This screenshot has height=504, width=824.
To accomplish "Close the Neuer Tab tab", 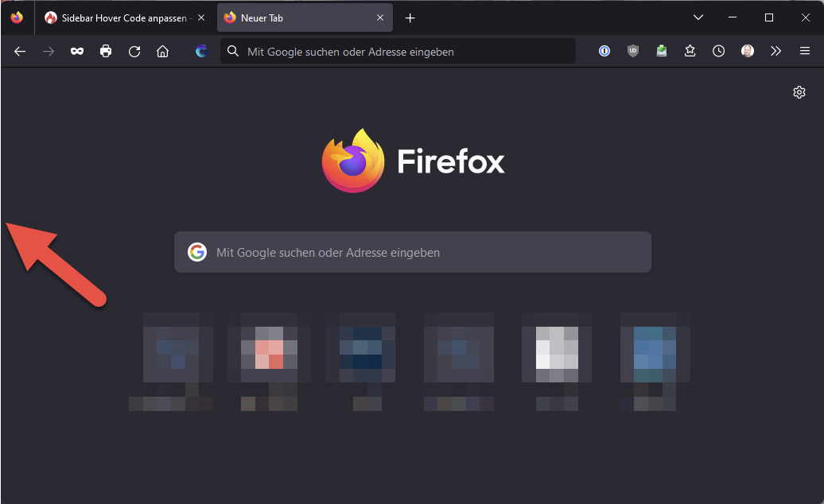I will (x=380, y=17).
